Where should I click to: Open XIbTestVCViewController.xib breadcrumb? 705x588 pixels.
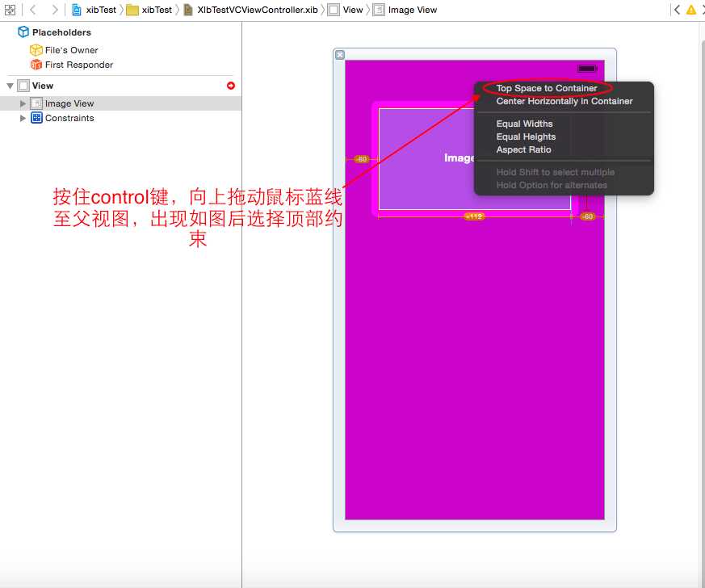pos(251,10)
